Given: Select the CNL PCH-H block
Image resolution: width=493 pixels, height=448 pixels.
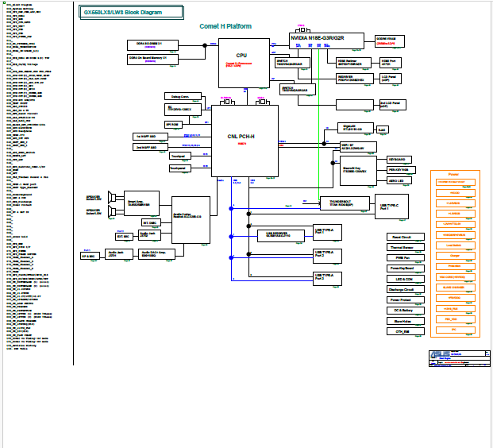Looking at the screenshot, I should click(x=245, y=141).
